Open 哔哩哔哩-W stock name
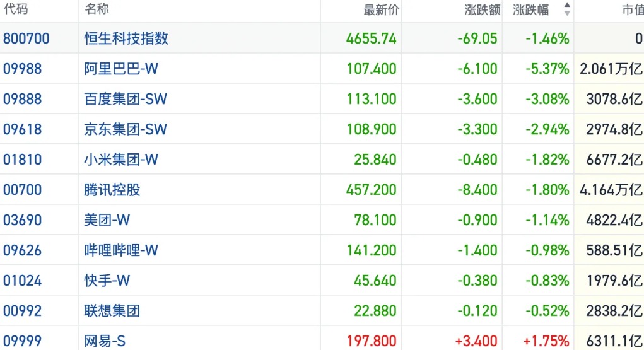 [x=121, y=250]
